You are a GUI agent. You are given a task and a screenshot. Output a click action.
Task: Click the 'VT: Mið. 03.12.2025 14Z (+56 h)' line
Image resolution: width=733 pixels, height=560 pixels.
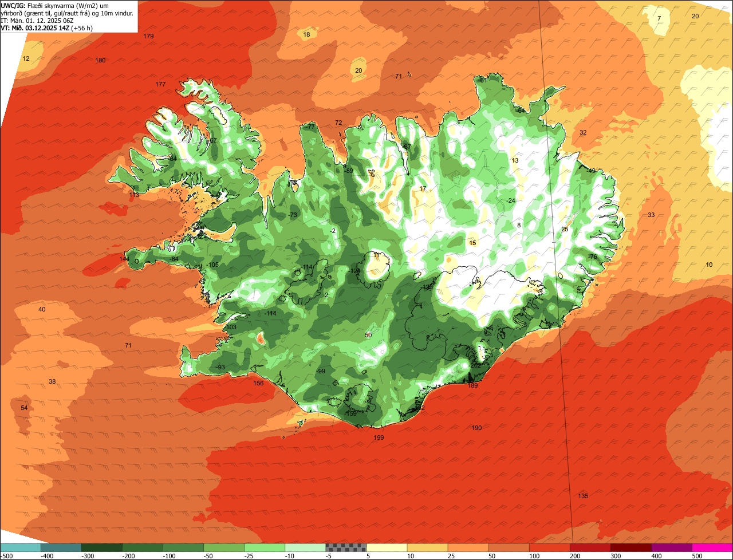click(47, 27)
